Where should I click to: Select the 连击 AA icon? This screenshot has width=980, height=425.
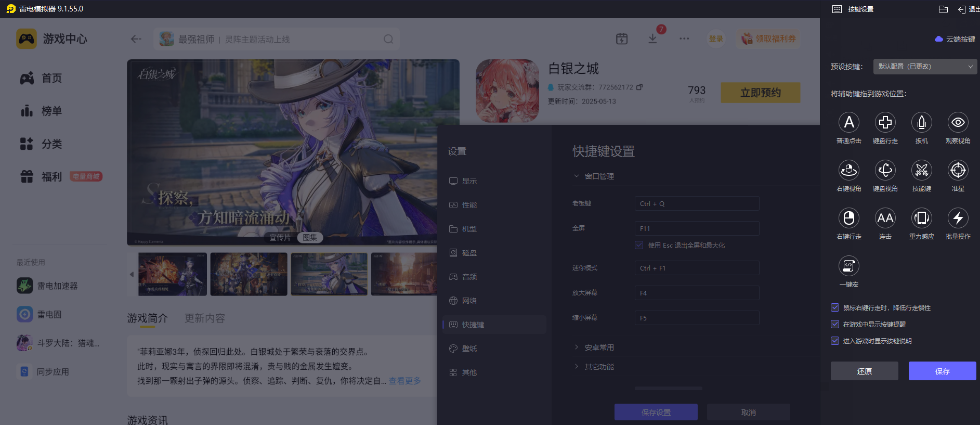pos(885,218)
